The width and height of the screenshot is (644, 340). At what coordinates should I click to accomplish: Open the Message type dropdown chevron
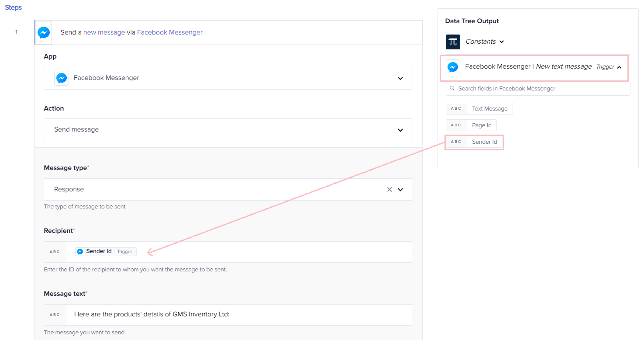point(400,190)
